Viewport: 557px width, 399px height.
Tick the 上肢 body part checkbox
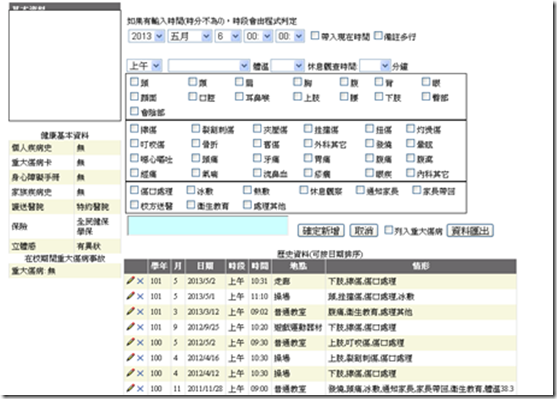[297, 96]
